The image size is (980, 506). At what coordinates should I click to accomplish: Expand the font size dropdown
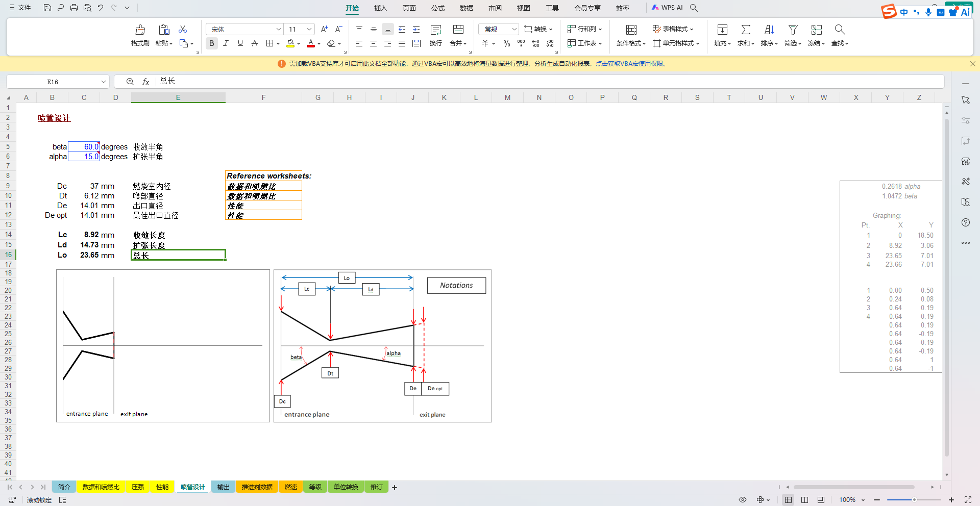pyautogui.click(x=309, y=29)
